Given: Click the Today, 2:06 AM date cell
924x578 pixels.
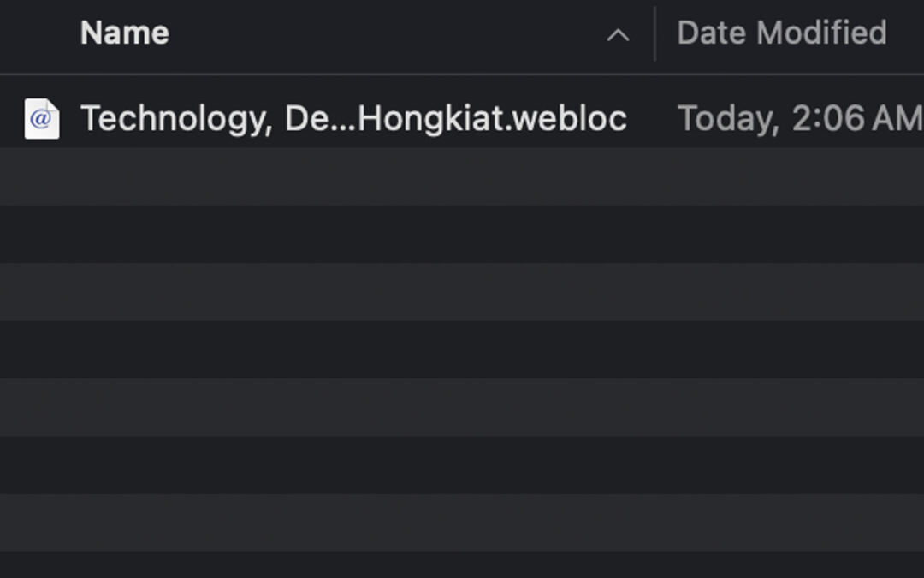Looking at the screenshot, I should point(799,118).
